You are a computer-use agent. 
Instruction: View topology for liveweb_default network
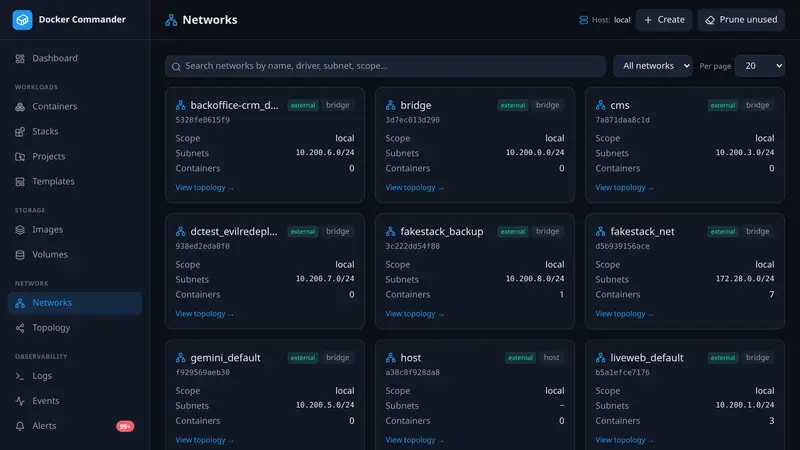624,439
